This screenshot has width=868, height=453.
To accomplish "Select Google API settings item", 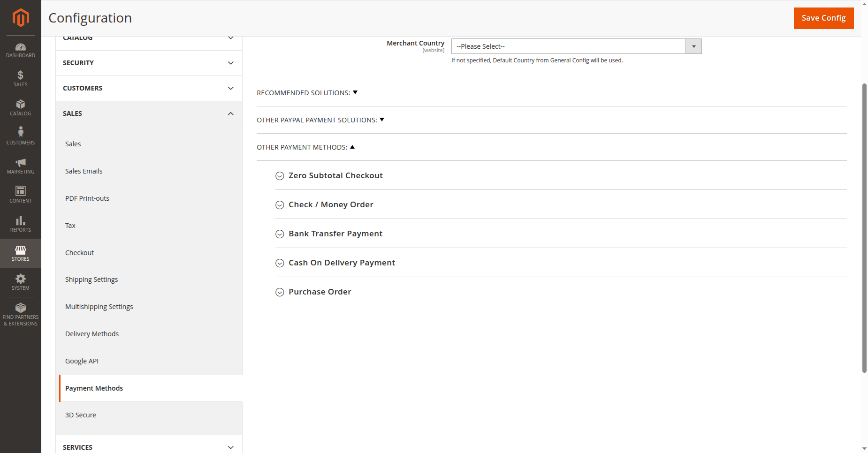I will coord(82,361).
